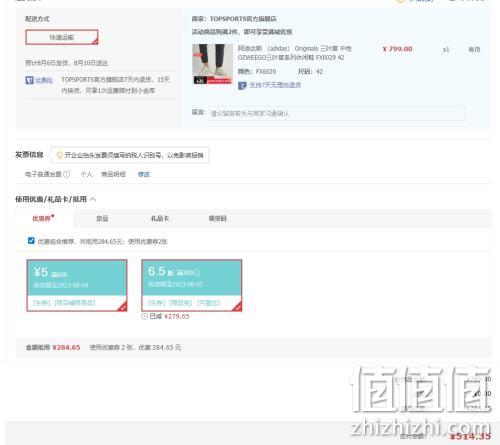
Task: Collapse the 使用优惠/礼品卡/抵用 section chevron
Action: coord(93,199)
